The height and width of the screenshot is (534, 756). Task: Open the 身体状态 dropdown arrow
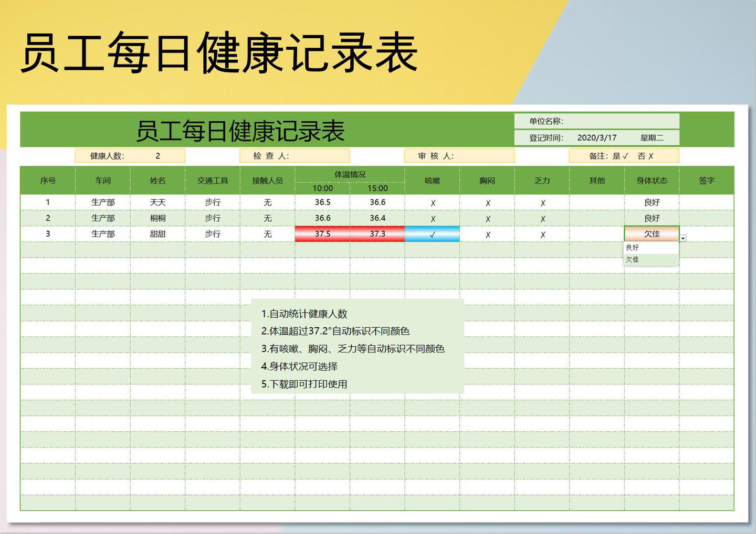[682, 238]
